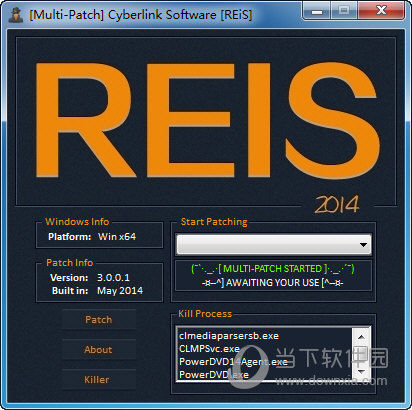The image size is (412, 410).
Task: Select PowerDVD14Agent.exe in the process list
Action: (233, 362)
